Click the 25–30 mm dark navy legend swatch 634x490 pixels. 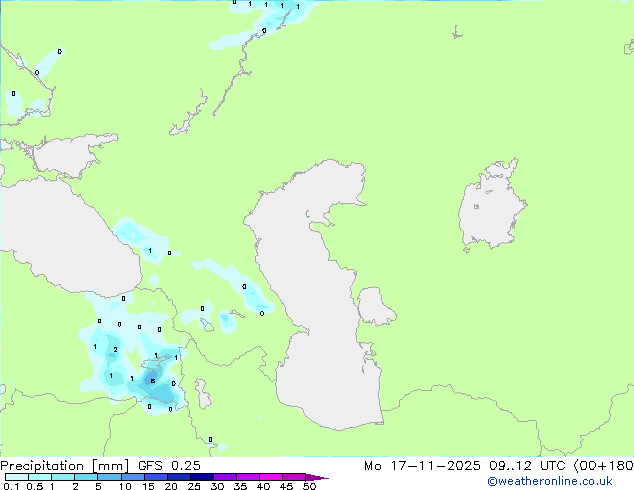tap(201, 477)
